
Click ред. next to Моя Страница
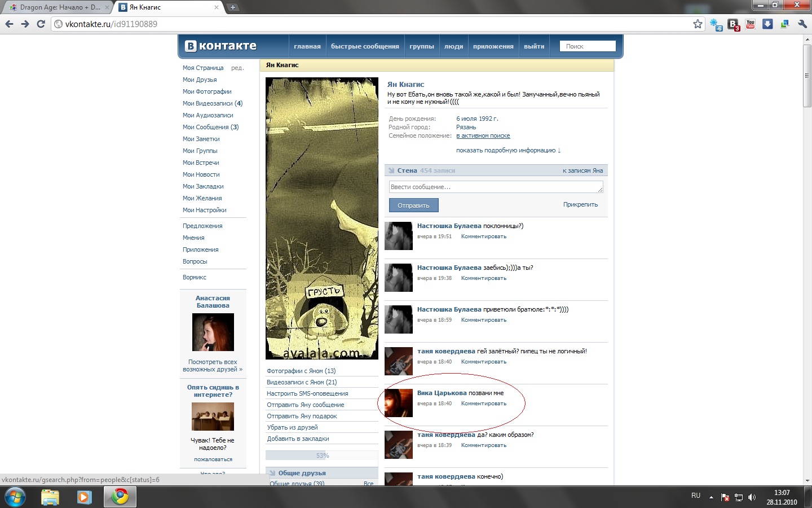pyautogui.click(x=237, y=68)
